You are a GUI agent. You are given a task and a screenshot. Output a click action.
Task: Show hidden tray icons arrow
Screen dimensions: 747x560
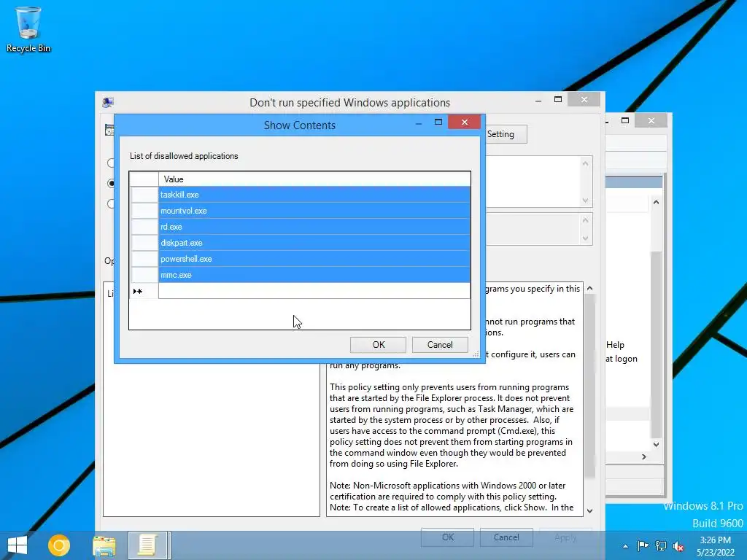coord(625,546)
